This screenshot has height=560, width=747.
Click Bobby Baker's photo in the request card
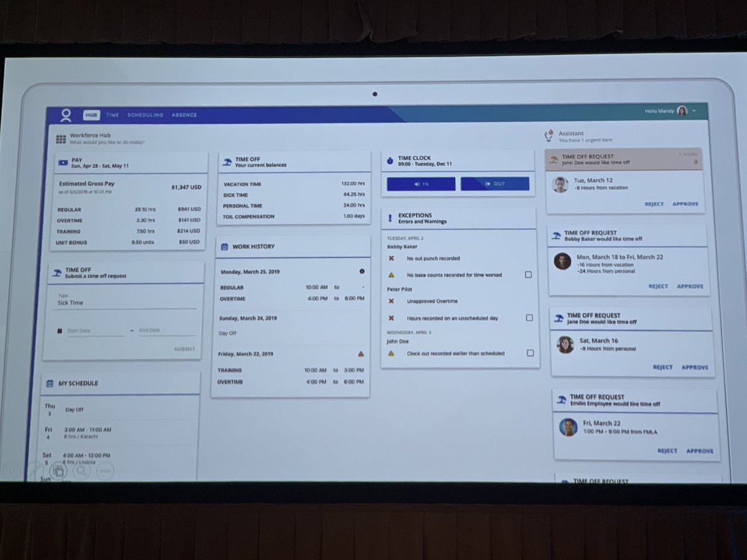point(562,261)
